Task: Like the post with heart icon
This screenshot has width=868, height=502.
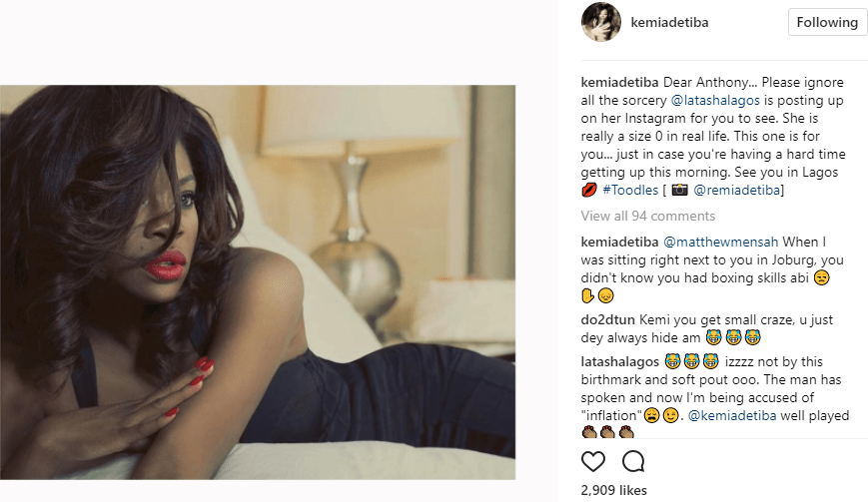Action: 593,462
